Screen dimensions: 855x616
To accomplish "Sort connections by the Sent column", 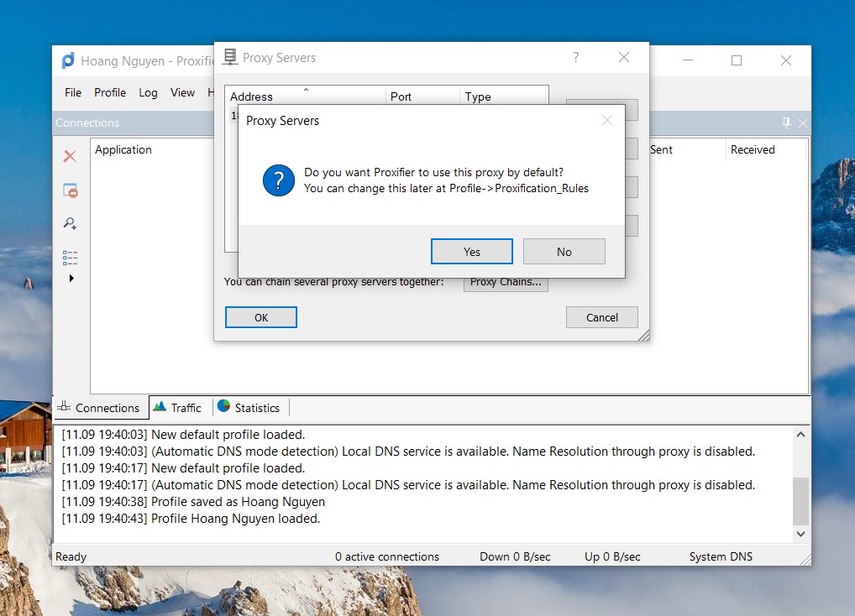I will pos(686,149).
